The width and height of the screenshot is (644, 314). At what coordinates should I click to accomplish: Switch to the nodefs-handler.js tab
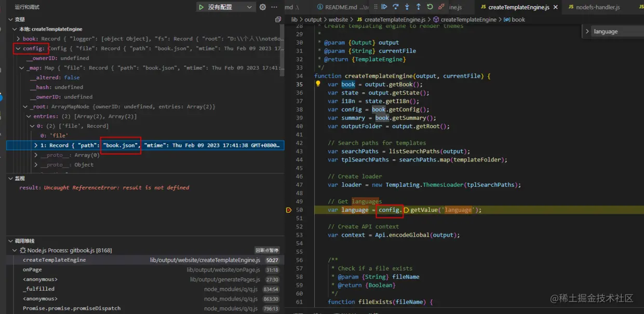[x=598, y=7]
